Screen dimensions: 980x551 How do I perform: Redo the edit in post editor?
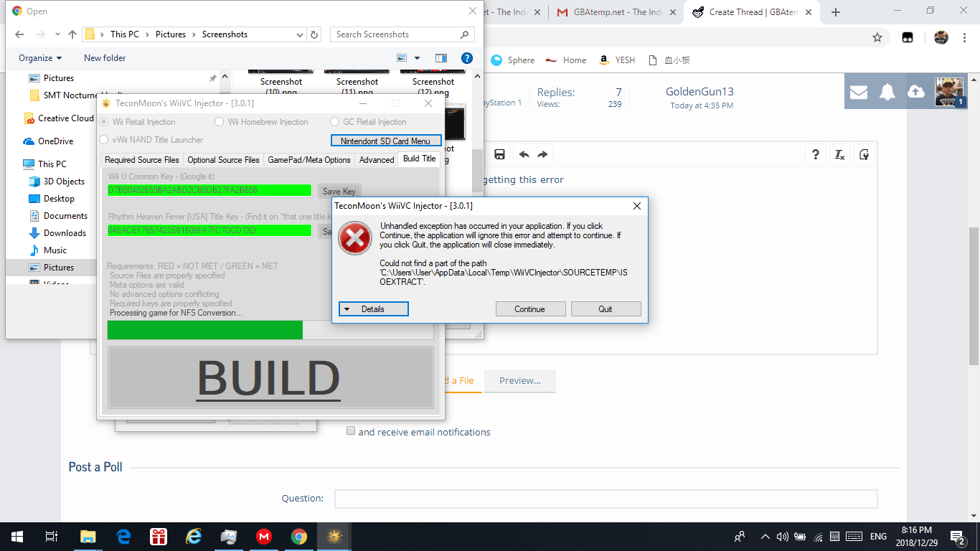click(x=542, y=154)
